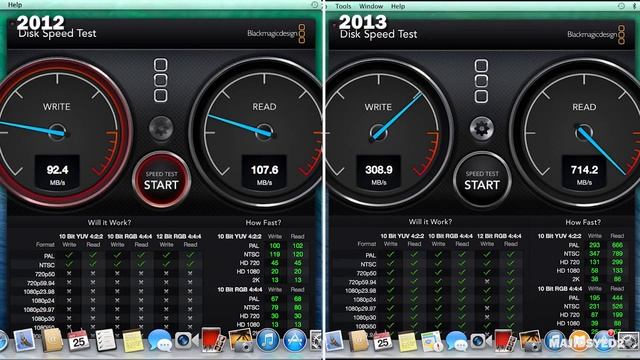
Task: Open FaceTime from the 2013 dock
Action: coord(480,341)
